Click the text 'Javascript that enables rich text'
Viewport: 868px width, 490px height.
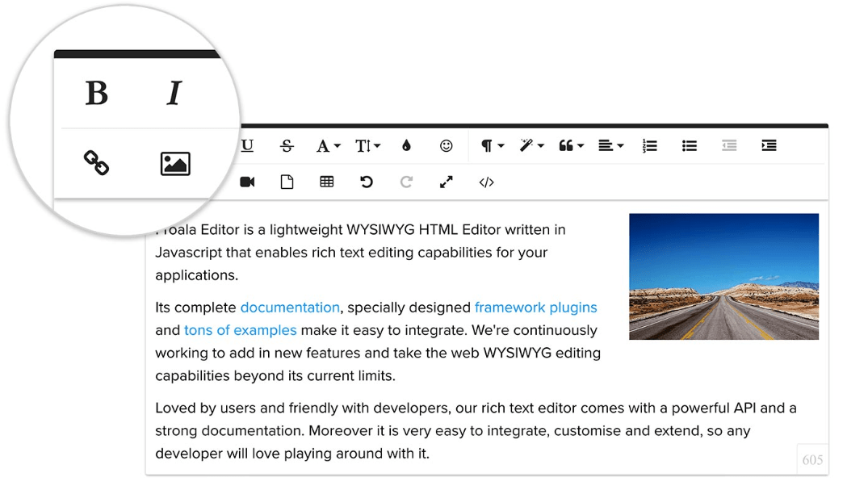point(259,253)
